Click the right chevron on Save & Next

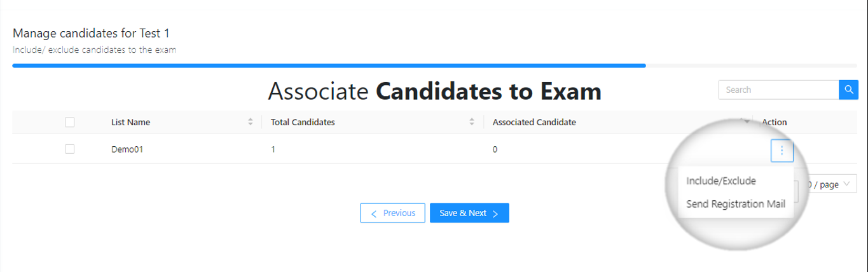(x=495, y=214)
